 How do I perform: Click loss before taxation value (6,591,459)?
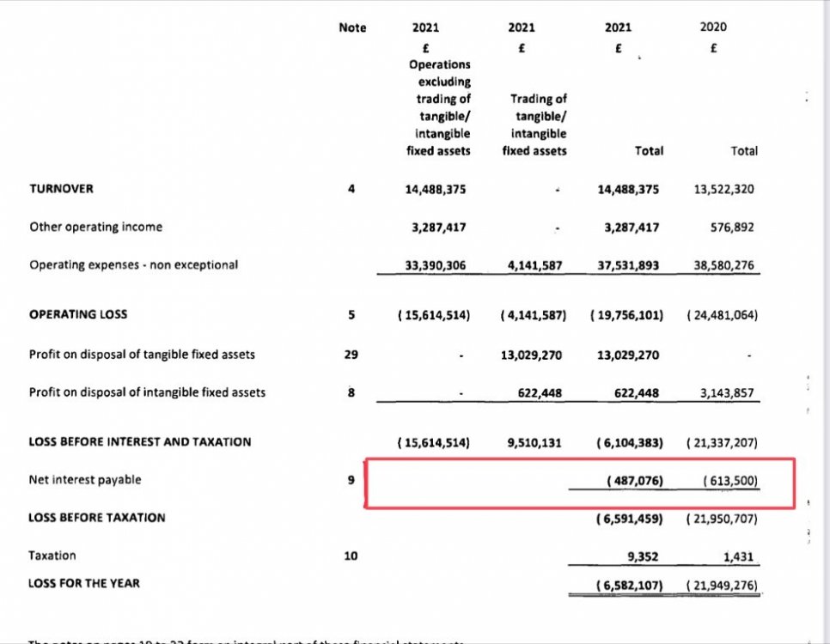630,518
